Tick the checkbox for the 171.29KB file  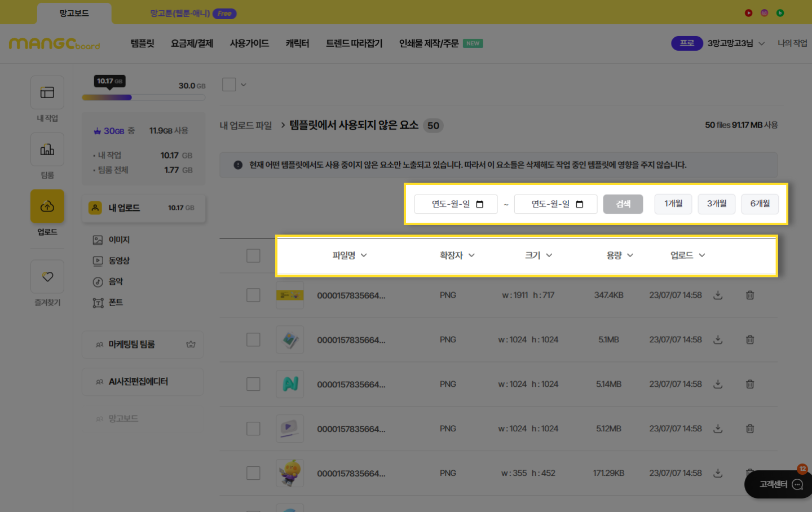253,473
